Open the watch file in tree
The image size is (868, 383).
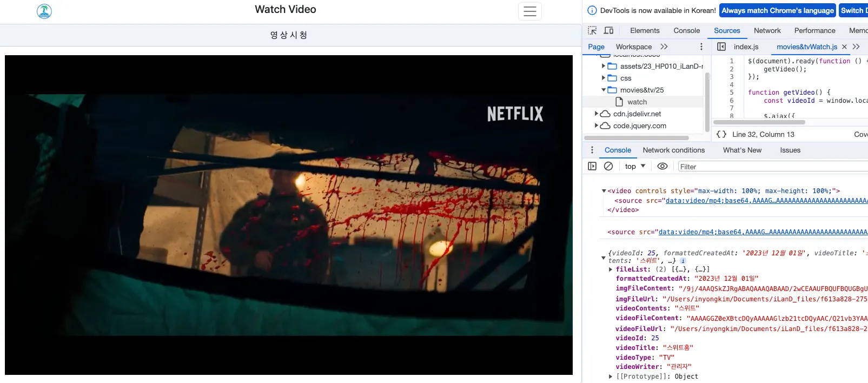point(637,102)
